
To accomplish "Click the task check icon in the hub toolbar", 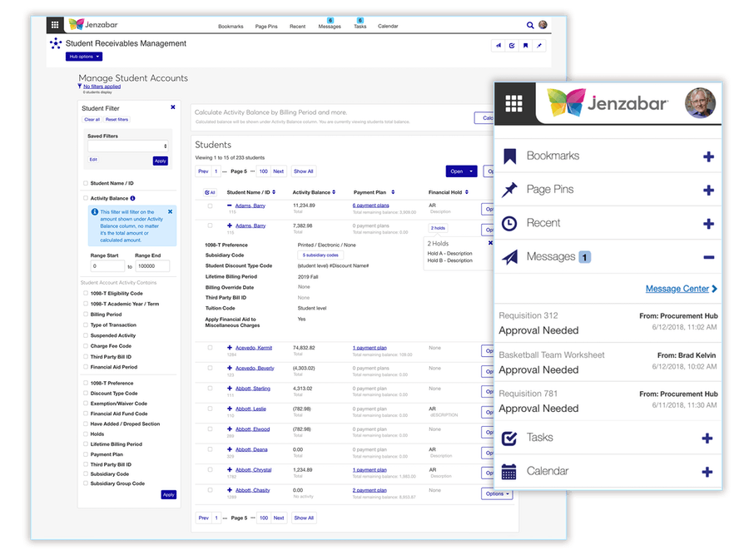I will coord(512,46).
